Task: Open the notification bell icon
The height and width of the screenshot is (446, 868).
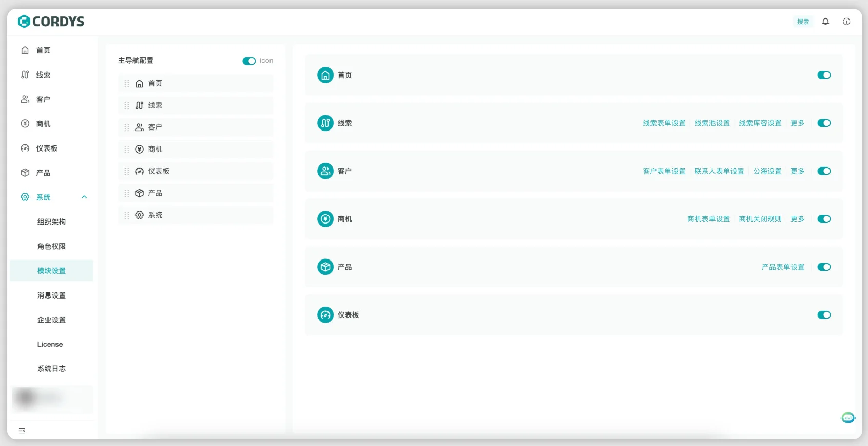Action: [x=825, y=22]
